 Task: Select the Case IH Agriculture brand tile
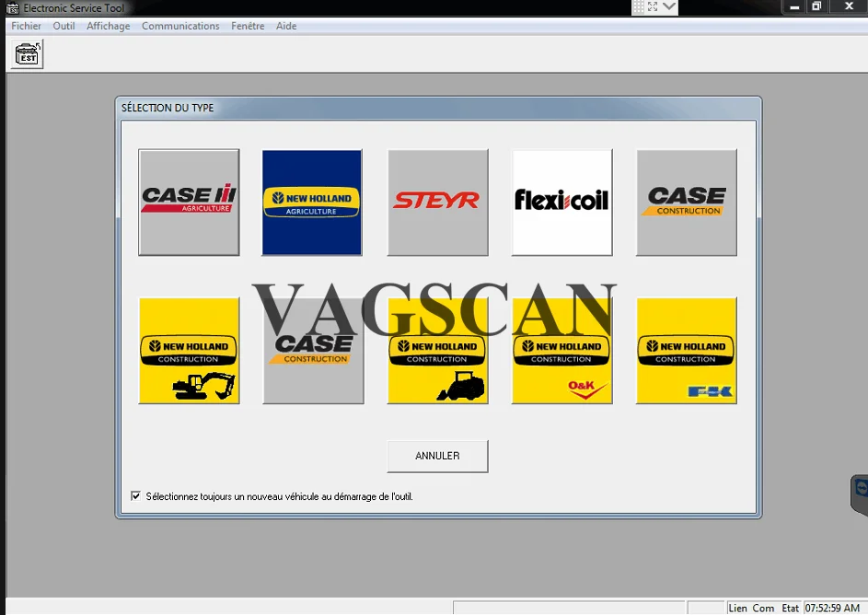coord(189,203)
